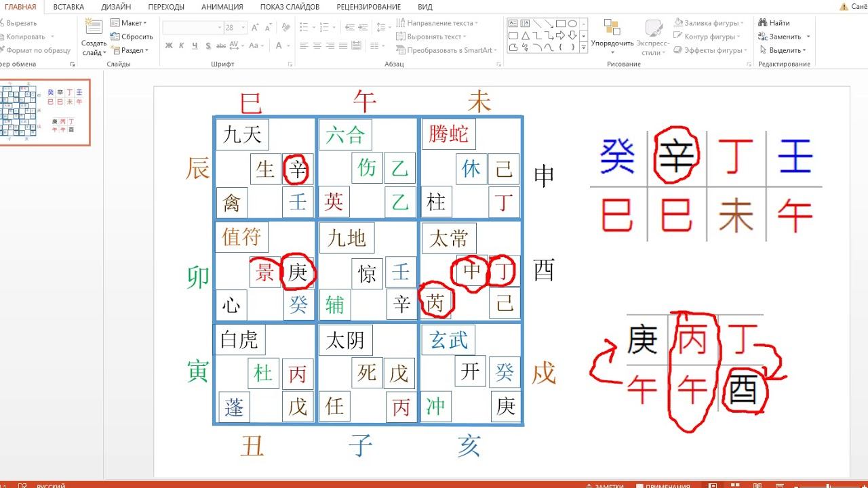Click Найти to find text
This screenshot has width=868, height=488.
(774, 23)
